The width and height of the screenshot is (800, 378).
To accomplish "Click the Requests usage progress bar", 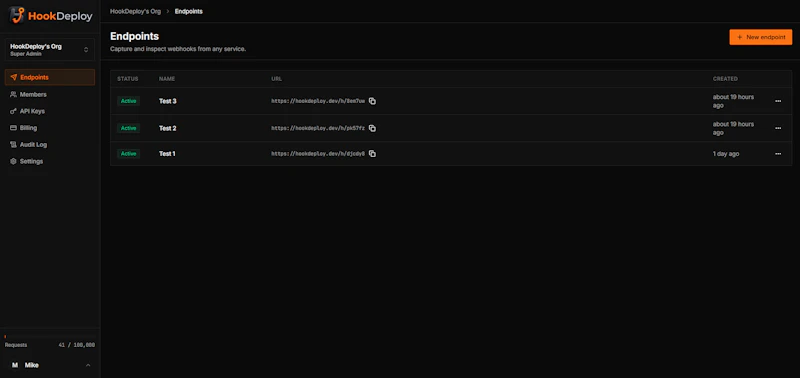I will tap(50, 337).
